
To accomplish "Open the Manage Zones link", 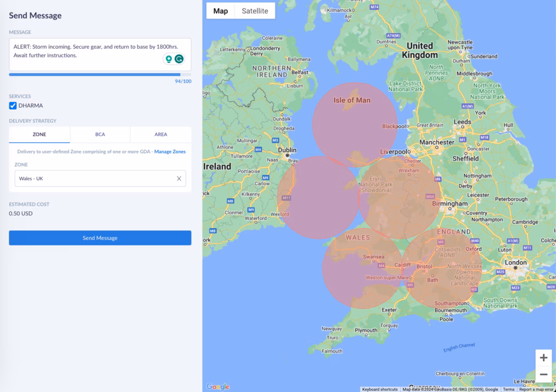I will (x=170, y=151).
